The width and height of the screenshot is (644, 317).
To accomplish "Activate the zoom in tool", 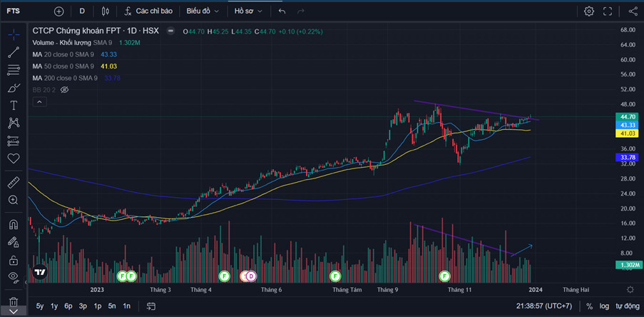I will pos(13,201).
